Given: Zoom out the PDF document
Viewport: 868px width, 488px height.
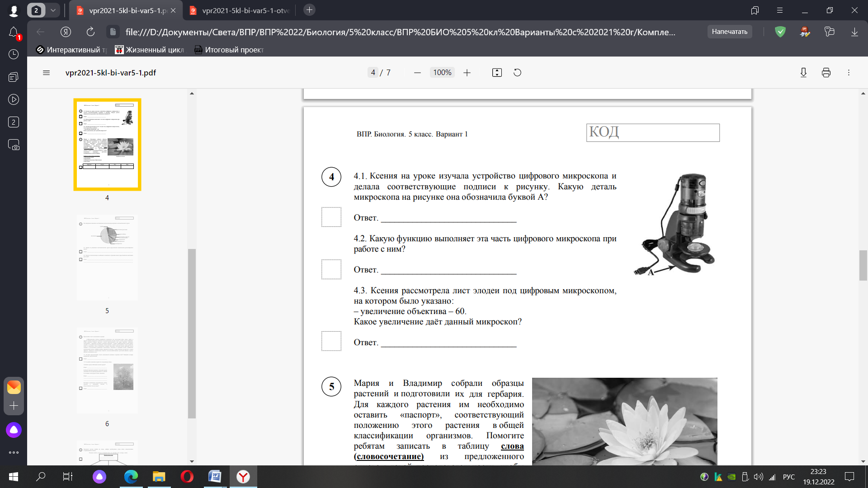Looking at the screenshot, I should (417, 73).
